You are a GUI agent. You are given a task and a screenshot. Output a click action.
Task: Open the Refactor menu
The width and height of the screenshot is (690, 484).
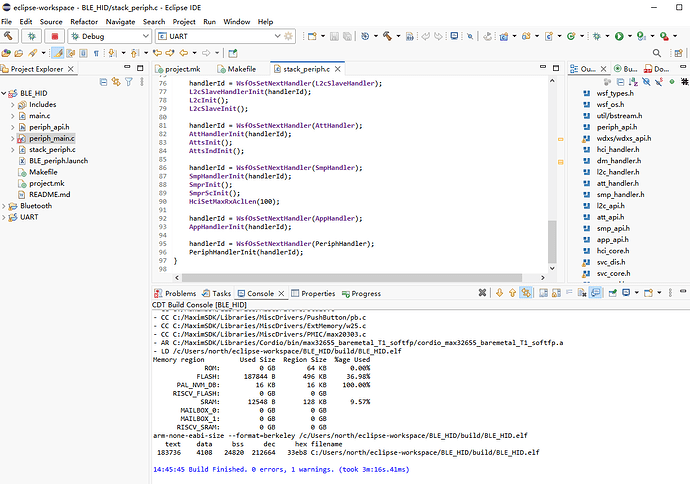click(84, 22)
